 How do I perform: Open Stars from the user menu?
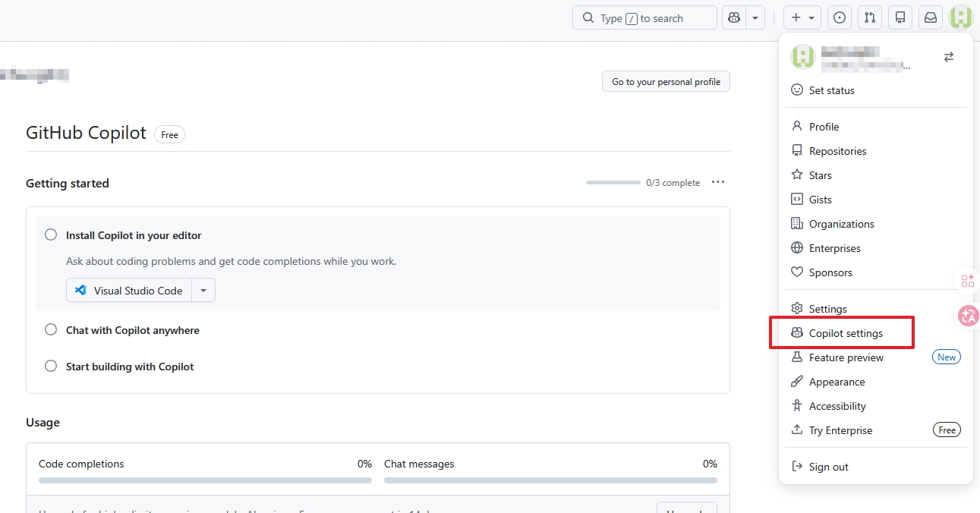click(x=876, y=175)
